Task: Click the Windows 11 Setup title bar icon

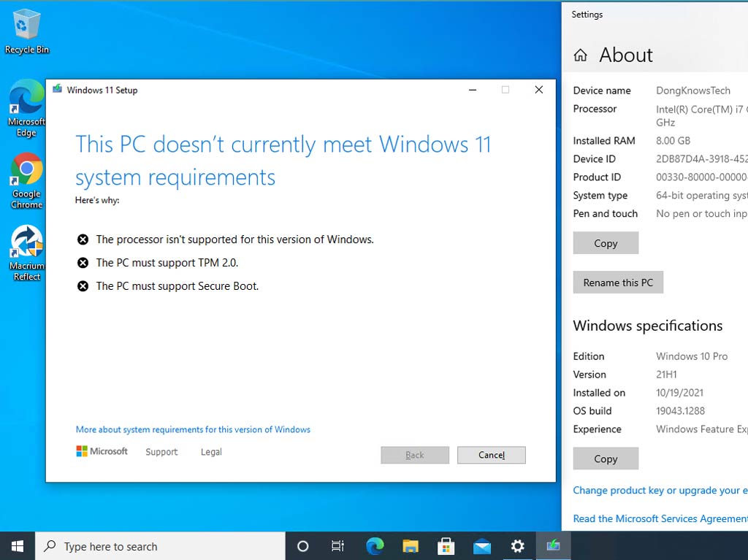Action: pyautogui.click(x=57, y=89)
